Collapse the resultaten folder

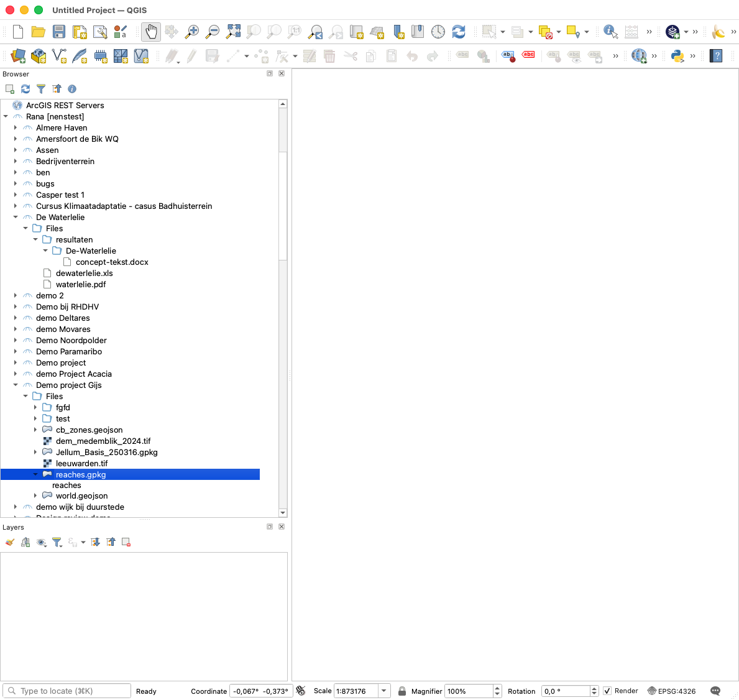click(35, 239)
